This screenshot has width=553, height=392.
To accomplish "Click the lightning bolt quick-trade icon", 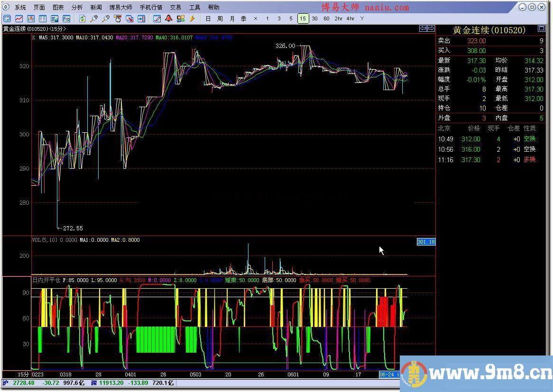I will (x=192, y=18).
